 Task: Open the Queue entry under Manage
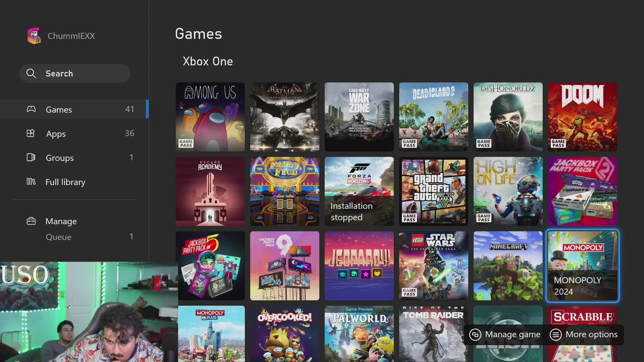tap(74, 237)
